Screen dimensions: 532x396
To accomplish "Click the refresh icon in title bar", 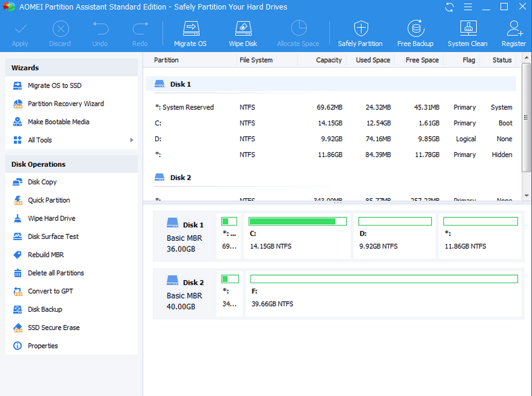I will click(x=450, y=7).
